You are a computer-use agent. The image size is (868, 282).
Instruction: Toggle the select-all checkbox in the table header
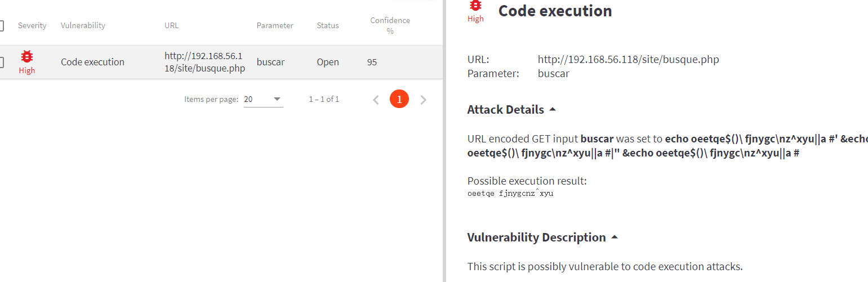click(x=1, y=25)
